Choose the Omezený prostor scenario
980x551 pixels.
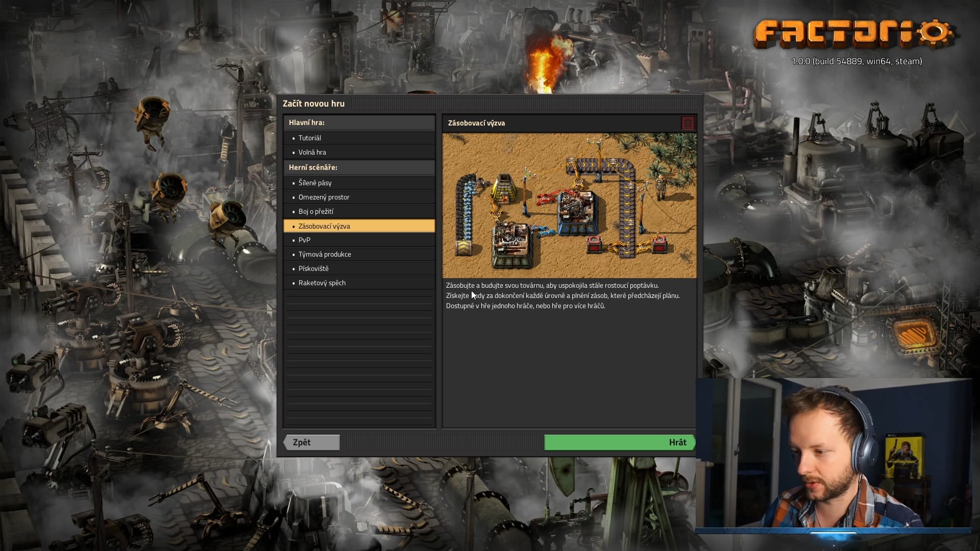tap(359, 197)
